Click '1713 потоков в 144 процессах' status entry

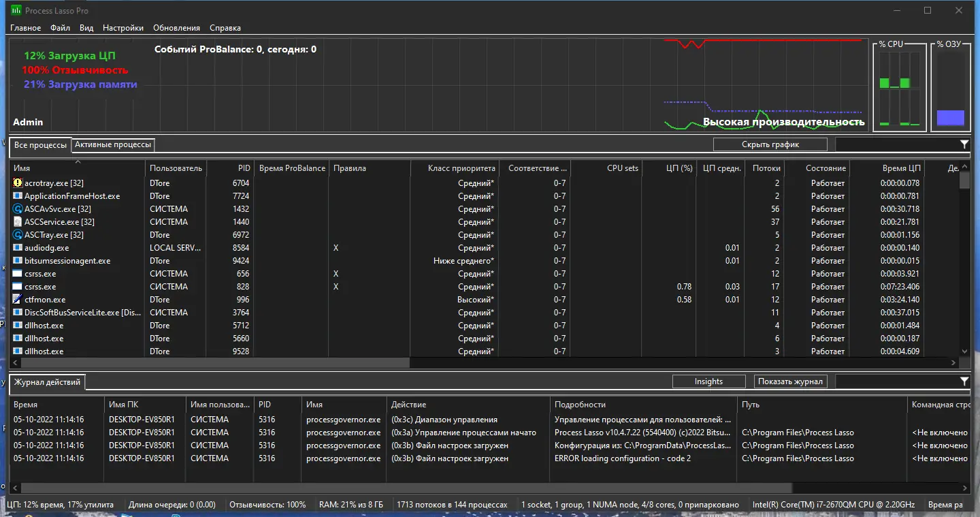tap(452, 505)
